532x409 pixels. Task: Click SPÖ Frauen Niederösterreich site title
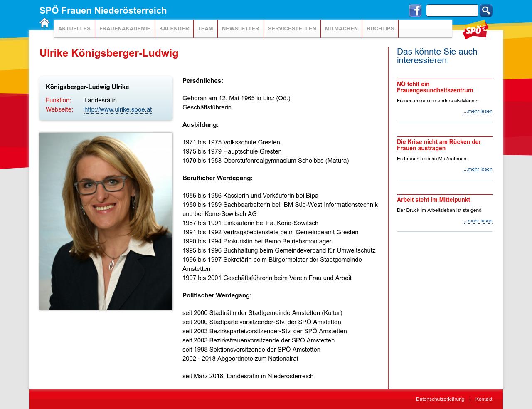(x=103, y=11)
